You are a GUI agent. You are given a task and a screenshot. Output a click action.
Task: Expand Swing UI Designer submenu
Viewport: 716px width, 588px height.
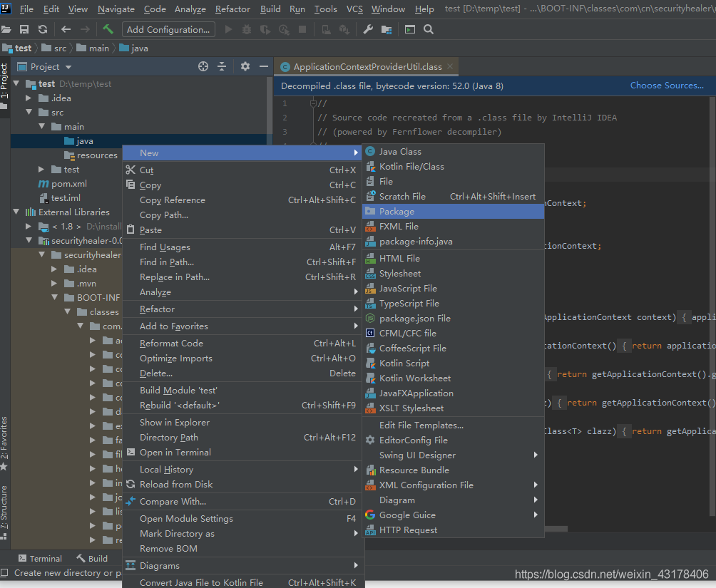[x=453, y=455]
